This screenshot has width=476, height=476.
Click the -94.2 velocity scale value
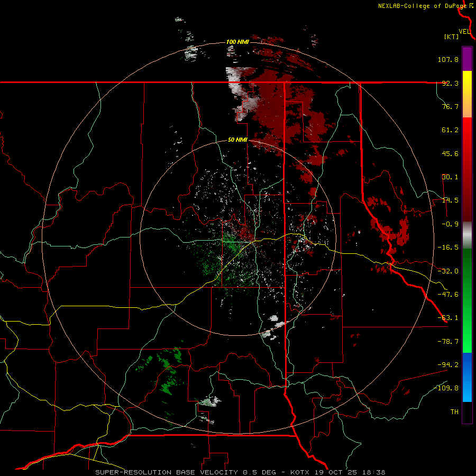pyautogui.click(x=448, y=364)
